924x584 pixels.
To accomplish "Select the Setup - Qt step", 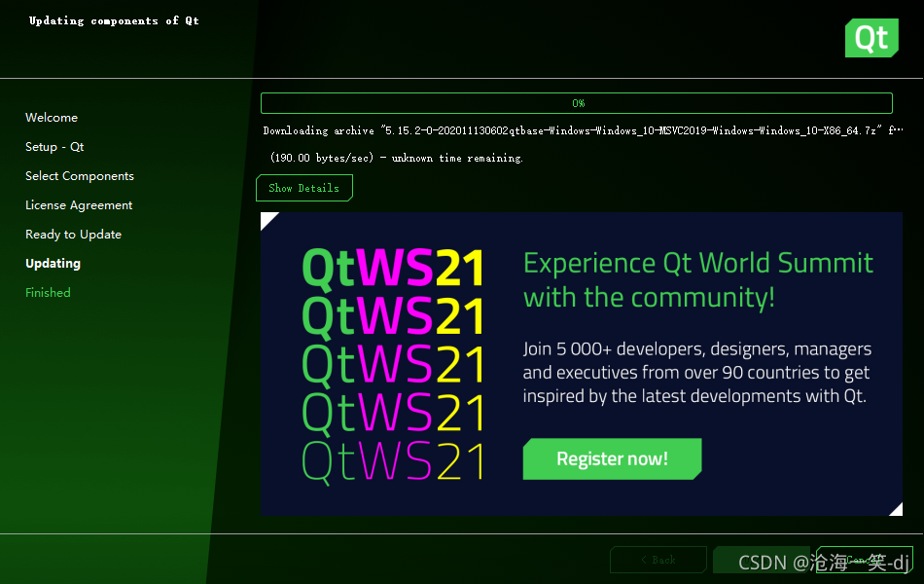I will pyautogui.click(x=54, y=147).
